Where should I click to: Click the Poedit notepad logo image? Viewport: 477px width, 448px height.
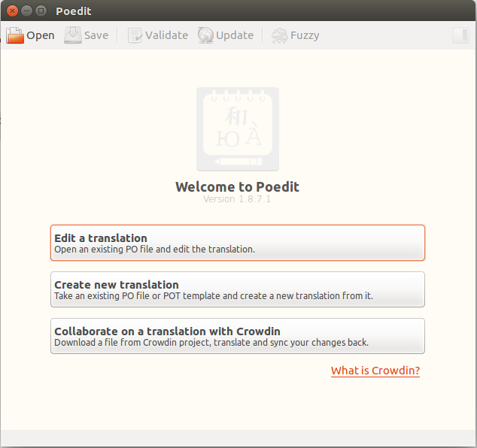(x=237, y=129)
